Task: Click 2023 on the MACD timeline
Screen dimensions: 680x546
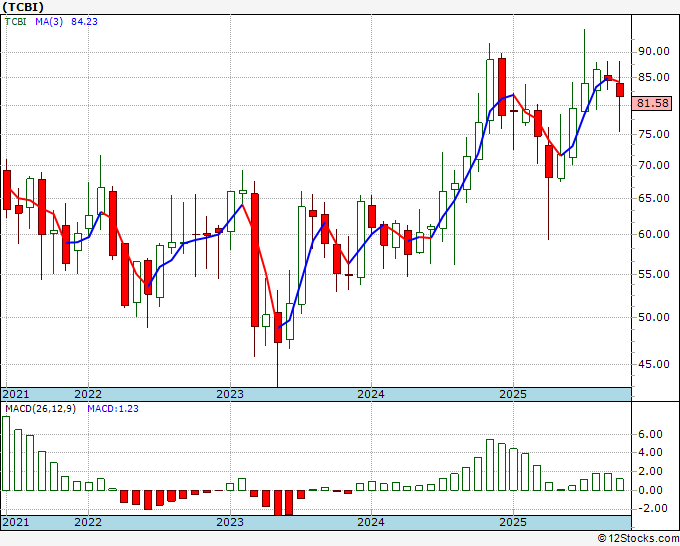Action: tap(230, 522)
